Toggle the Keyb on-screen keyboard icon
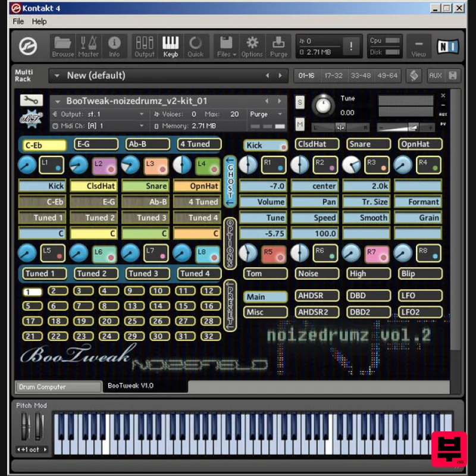 point(170,46)
